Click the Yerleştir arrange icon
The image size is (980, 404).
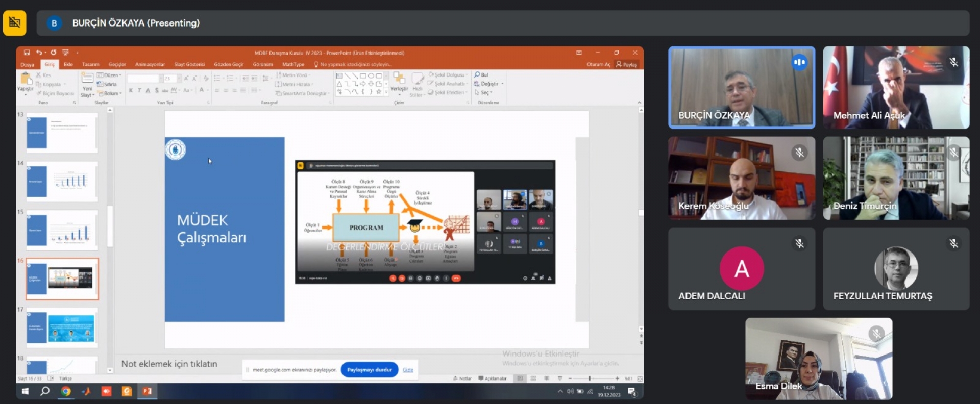point(399,79)
